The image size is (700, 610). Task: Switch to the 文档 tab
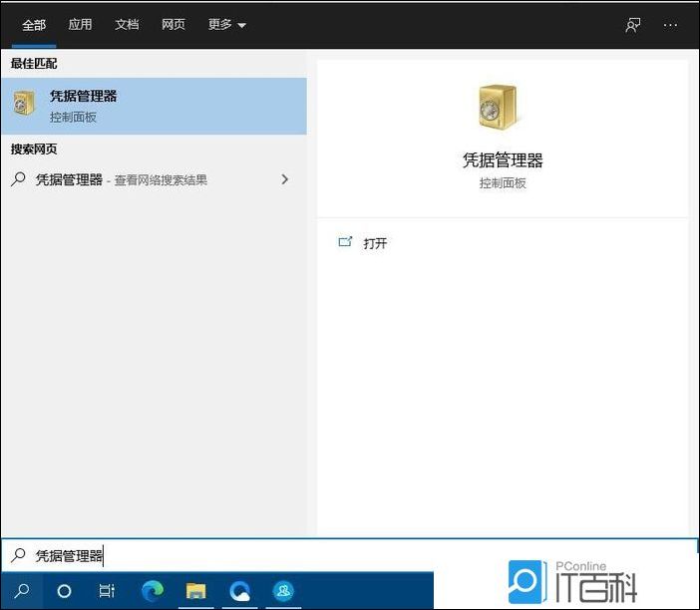tap(127, 25)
